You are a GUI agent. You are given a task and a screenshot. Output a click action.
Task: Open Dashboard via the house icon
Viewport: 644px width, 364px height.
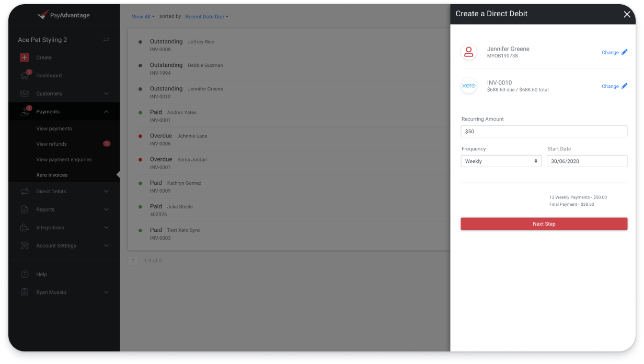25,76
